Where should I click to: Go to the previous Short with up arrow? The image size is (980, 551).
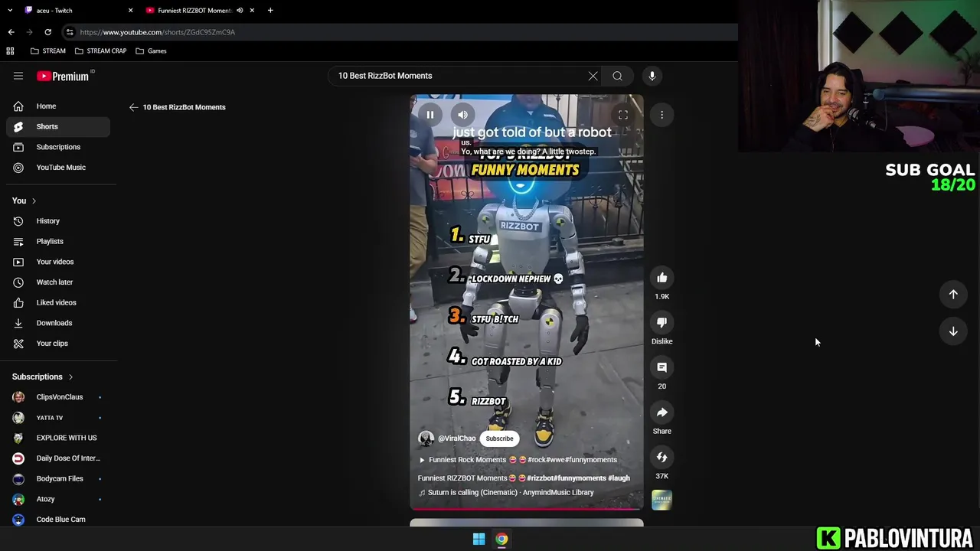click(x=953, y=295)
